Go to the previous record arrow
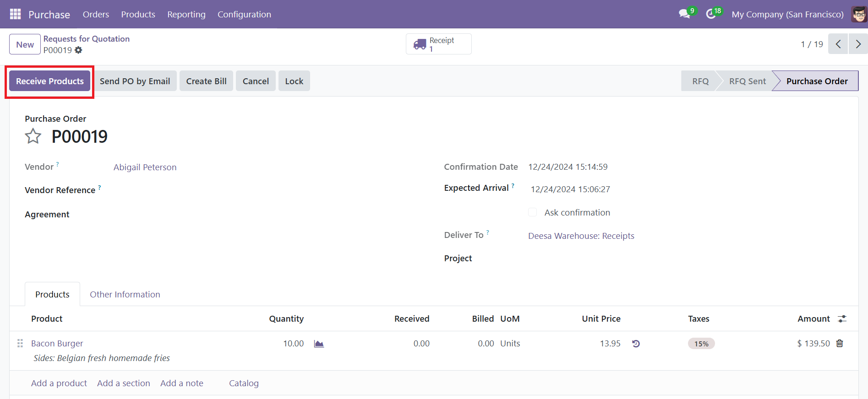Viewport: 868px width, 399px height. (x=838, y=44)
